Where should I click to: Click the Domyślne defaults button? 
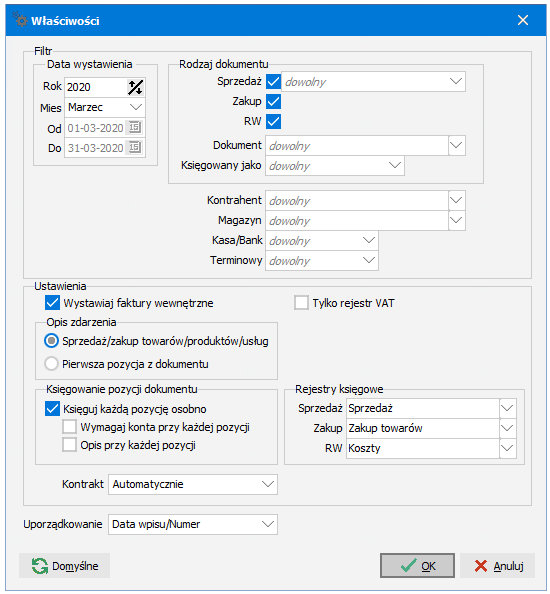coord(64,566)
